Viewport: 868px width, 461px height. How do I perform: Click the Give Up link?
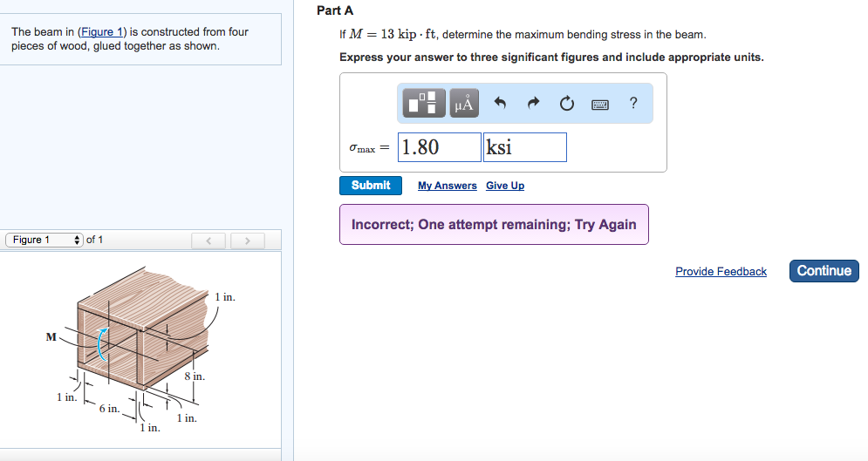click(x=505, y=186)
